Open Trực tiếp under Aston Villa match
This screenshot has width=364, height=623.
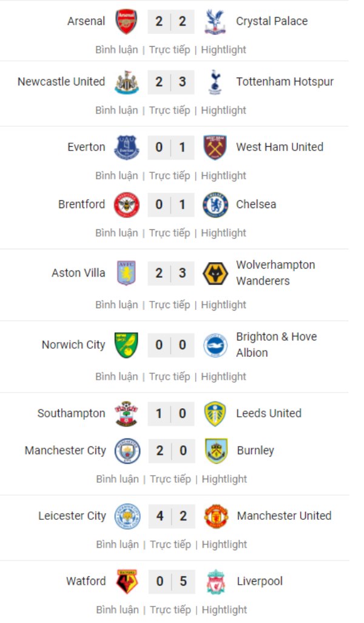[x=170, y=305]
